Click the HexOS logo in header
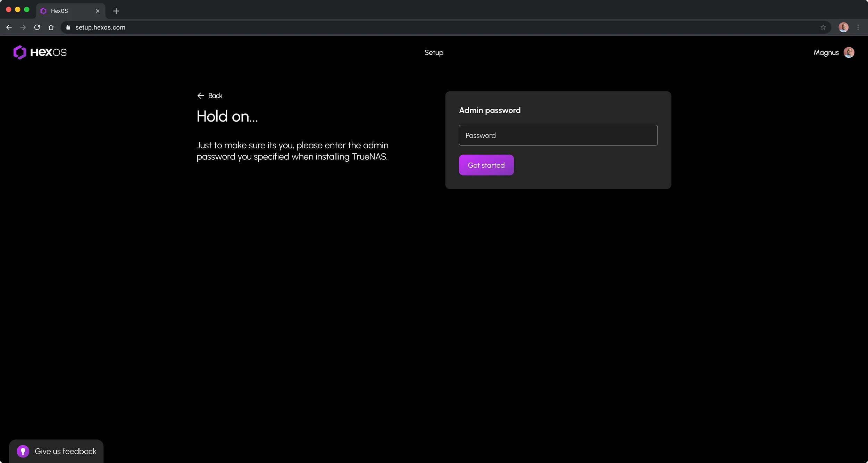Viewport: 868px width, 463px height. 40,52
